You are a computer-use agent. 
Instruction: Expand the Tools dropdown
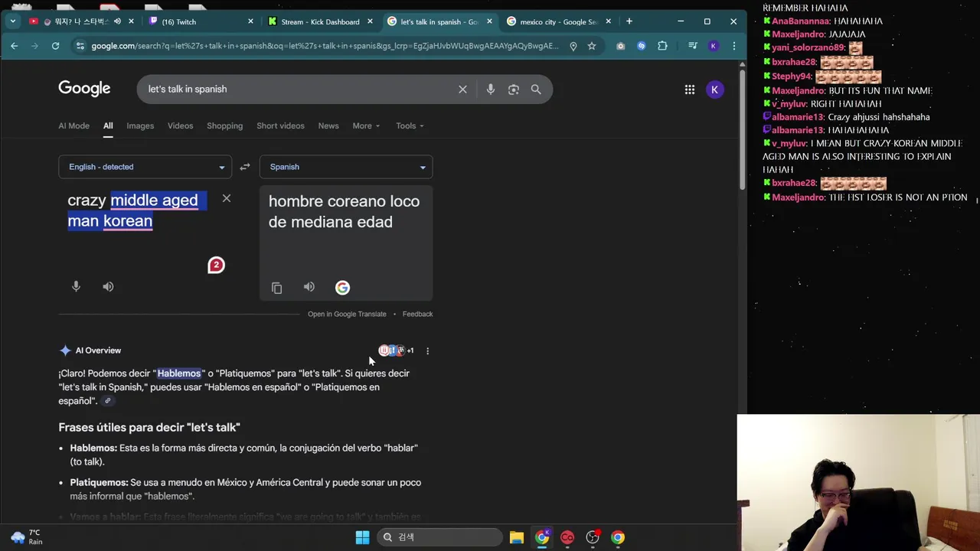click(410, 126)
